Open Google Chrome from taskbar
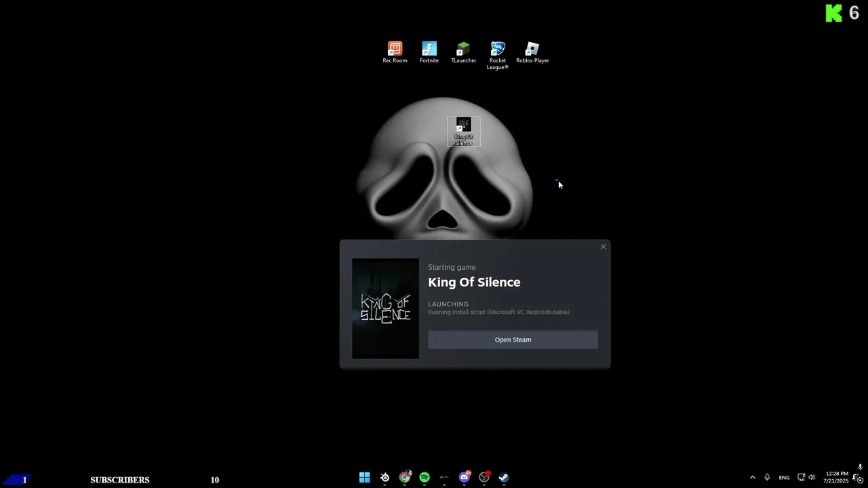Screen dimensions: 868x488 pyautogui.click(x=405, y=477)
